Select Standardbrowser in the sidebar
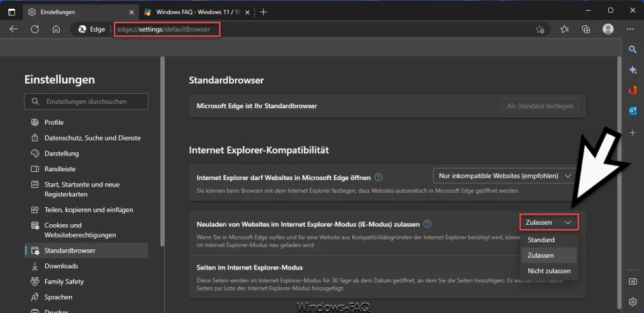Viewport: 644px width, 313px height. (86, 251)
